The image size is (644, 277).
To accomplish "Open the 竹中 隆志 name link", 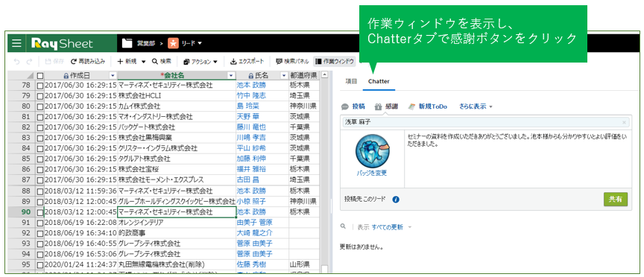I will (251, 95).
